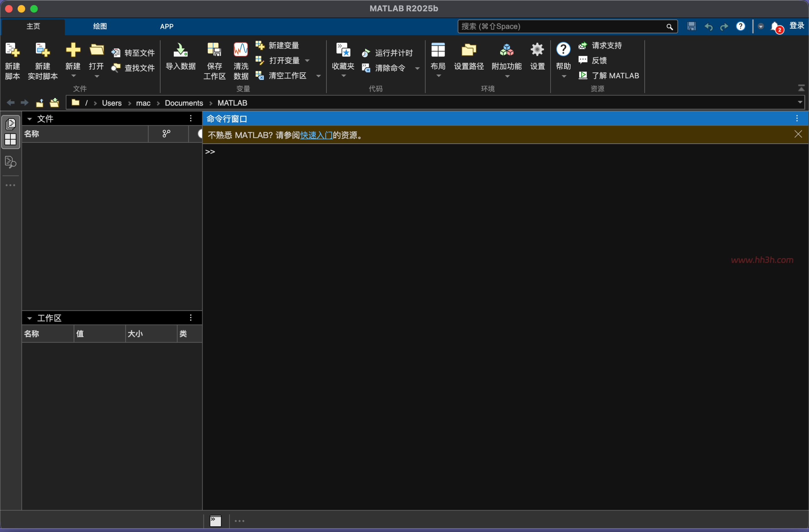Open quick access help question mark
Screen dimensions: 809x532
741,26
